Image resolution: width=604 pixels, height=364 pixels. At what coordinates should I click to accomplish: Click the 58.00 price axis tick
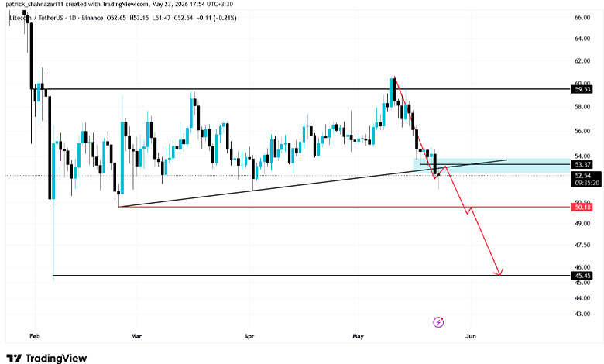click(582, 107)
